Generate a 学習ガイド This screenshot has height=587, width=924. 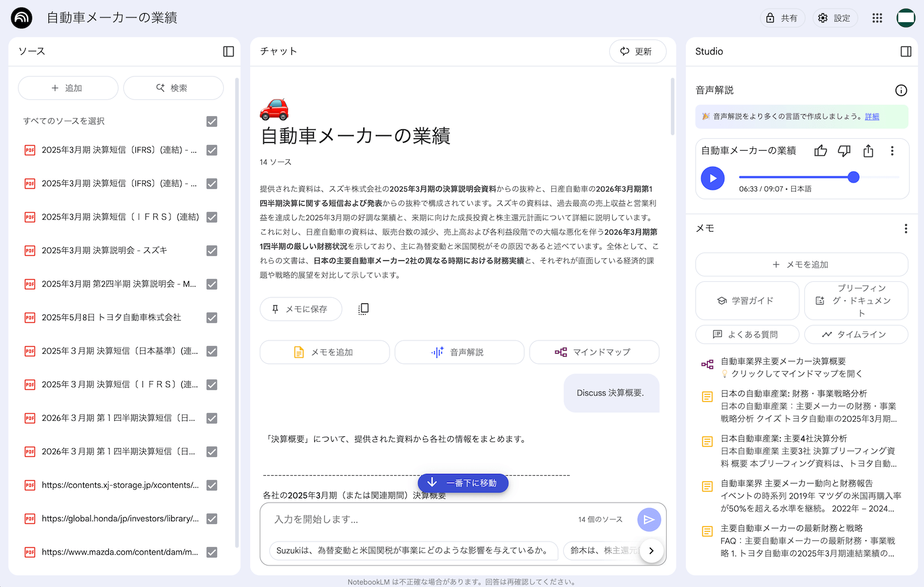click(747, 301)
